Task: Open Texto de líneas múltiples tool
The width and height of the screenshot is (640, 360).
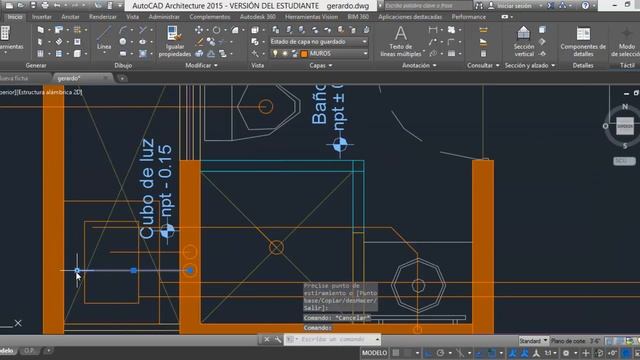Action: pyautogui.click(x=400, y=41)
